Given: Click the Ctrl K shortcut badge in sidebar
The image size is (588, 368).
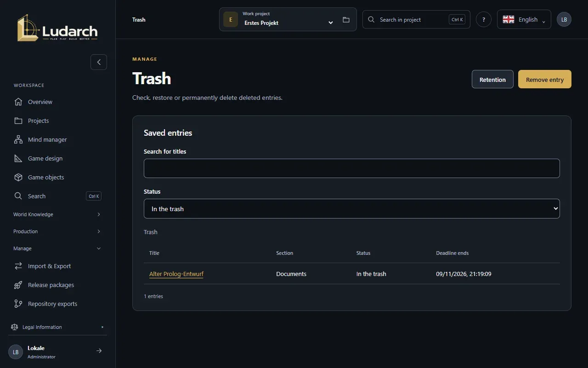Looking at the screenshot, I should [94, 196].
